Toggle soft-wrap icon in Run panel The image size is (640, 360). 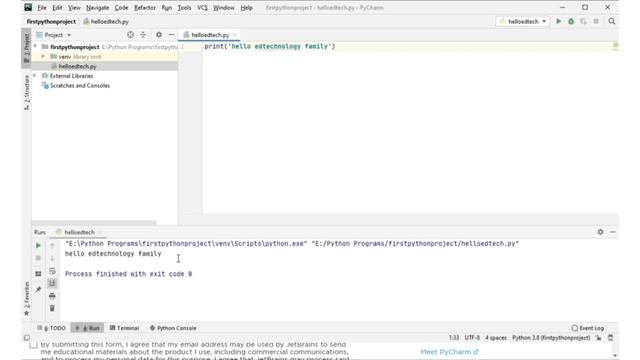click(52, 271)
